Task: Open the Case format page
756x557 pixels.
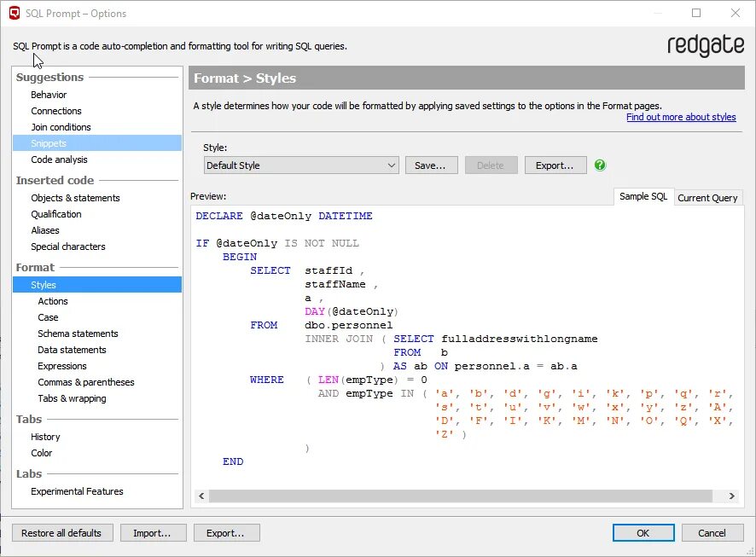Action: tap(48, 317)
